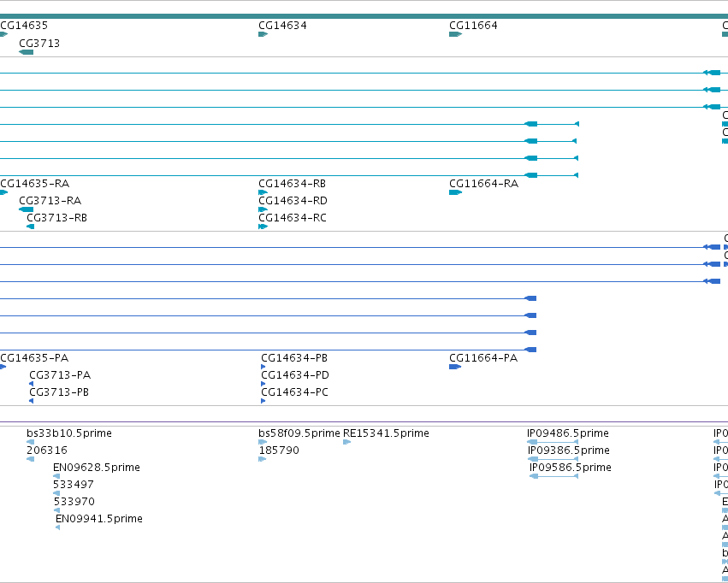Image resolution: width=728 pixels, height=583 pixels.
Task: Select the CG14634 gene label
Action: pyautogui.click(x=282, y=25)
